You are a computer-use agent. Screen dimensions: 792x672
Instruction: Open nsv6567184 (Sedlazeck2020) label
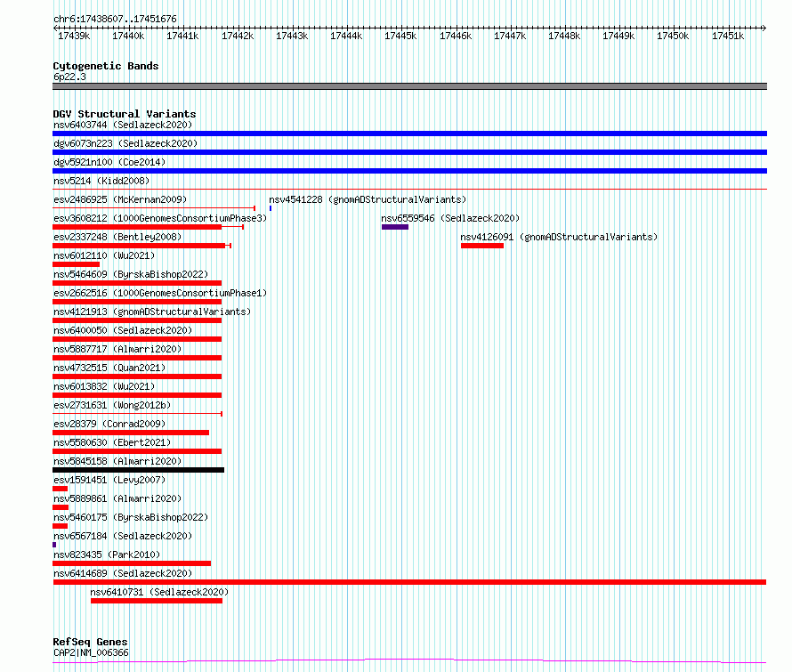(x=123, y=536)
